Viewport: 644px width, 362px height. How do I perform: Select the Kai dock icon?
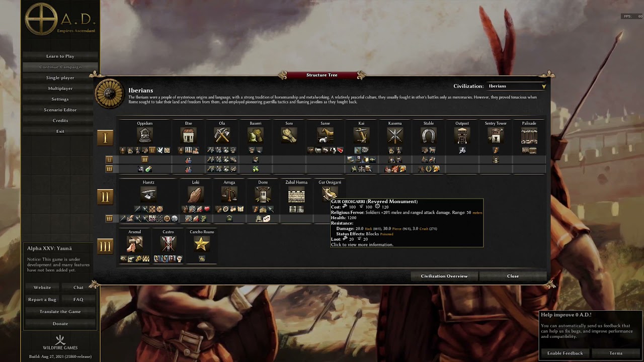(361, 135)
